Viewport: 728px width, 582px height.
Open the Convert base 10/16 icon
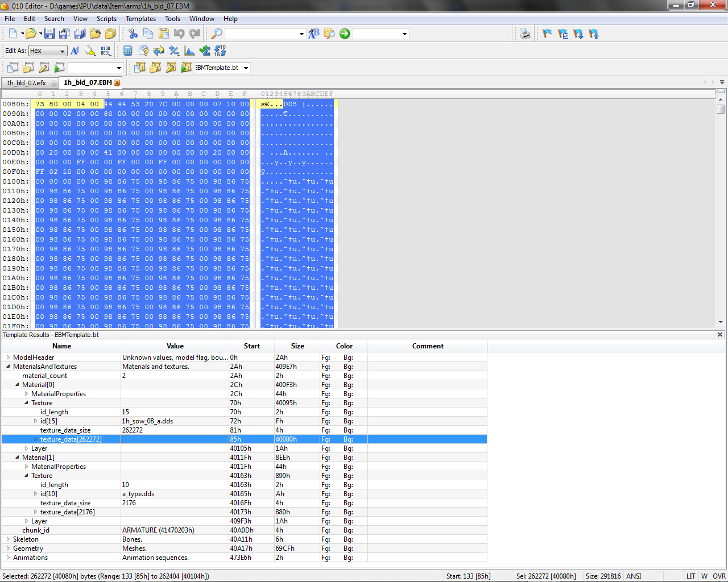coord(220,51)
